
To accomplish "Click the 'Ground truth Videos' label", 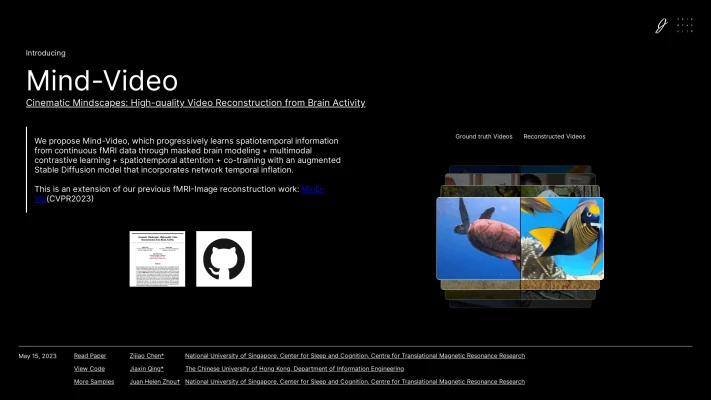I will coord(484,137).
